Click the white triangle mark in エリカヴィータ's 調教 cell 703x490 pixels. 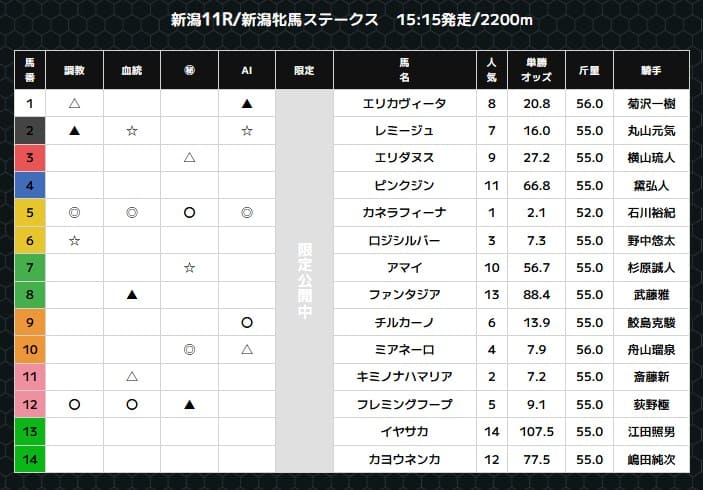click(x=74, y=103)
